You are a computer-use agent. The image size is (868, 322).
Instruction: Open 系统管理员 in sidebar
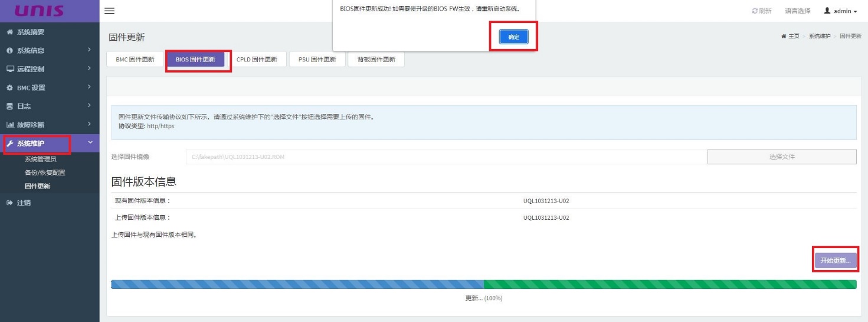click(40, 160)
